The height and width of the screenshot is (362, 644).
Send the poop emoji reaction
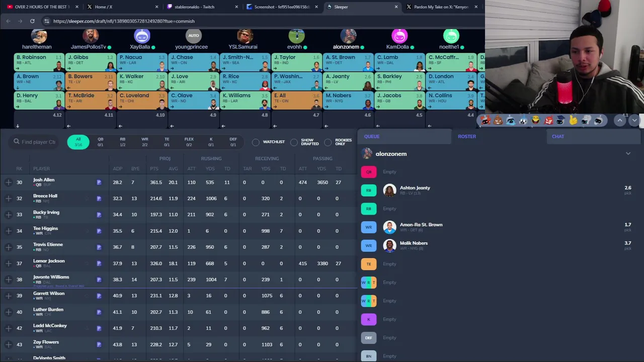[x=498, y=120]
